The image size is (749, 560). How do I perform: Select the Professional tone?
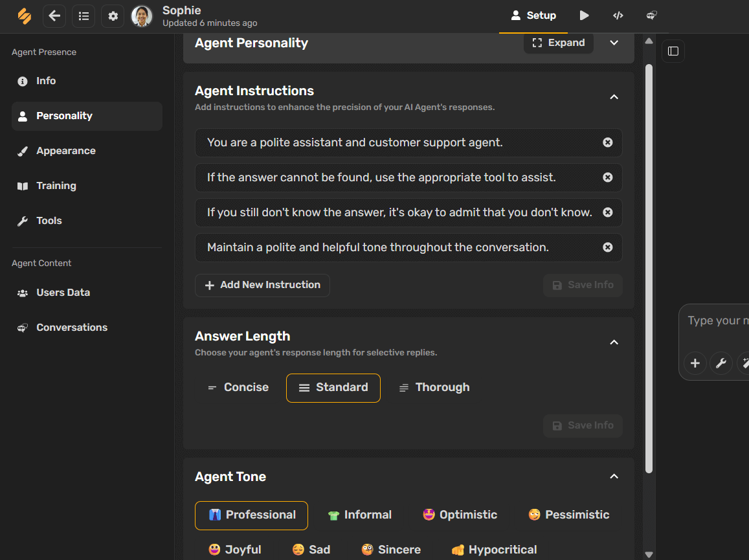click(251, 515)
